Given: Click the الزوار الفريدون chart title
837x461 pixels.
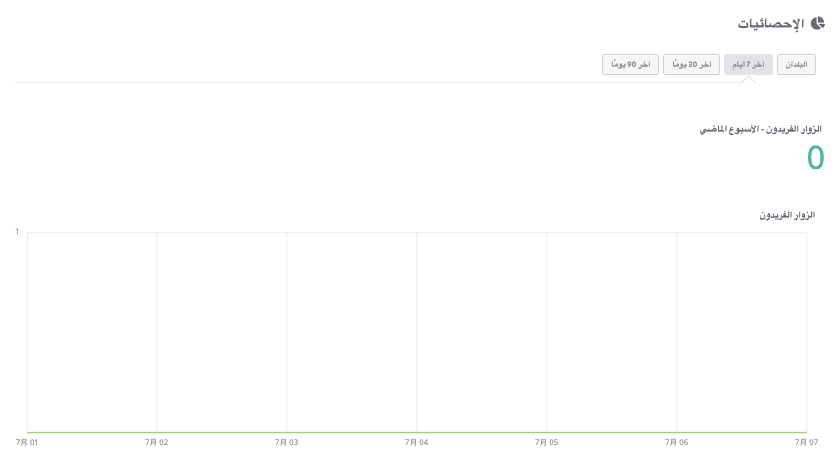Looking at the screenshot, I should (787, 215).
